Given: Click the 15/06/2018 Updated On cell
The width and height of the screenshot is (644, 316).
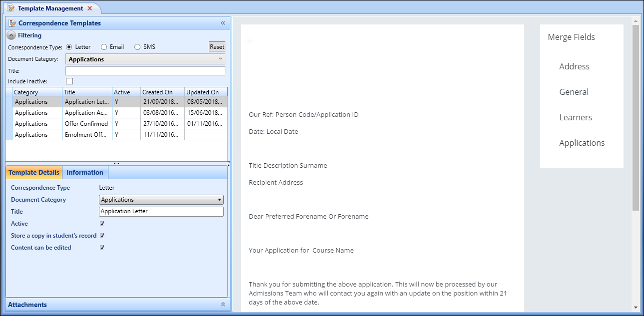Looking at the screenshot, I should coord(206,113).
